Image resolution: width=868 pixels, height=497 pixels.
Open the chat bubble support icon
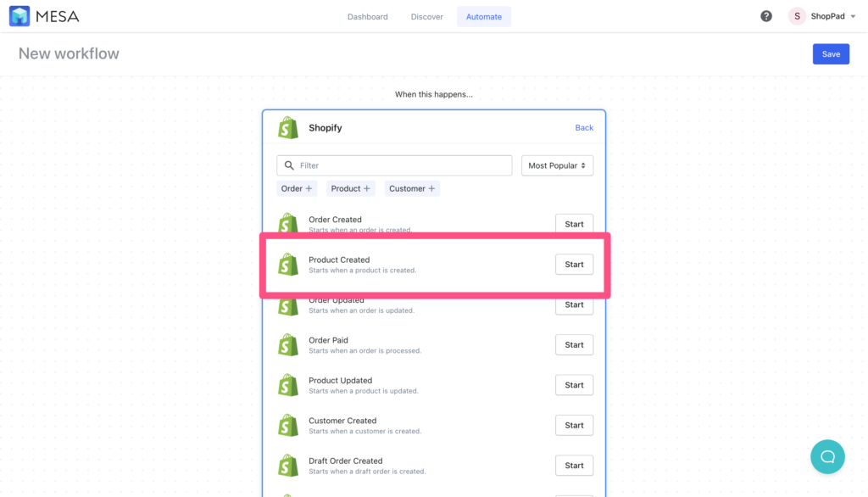point(827,456)
